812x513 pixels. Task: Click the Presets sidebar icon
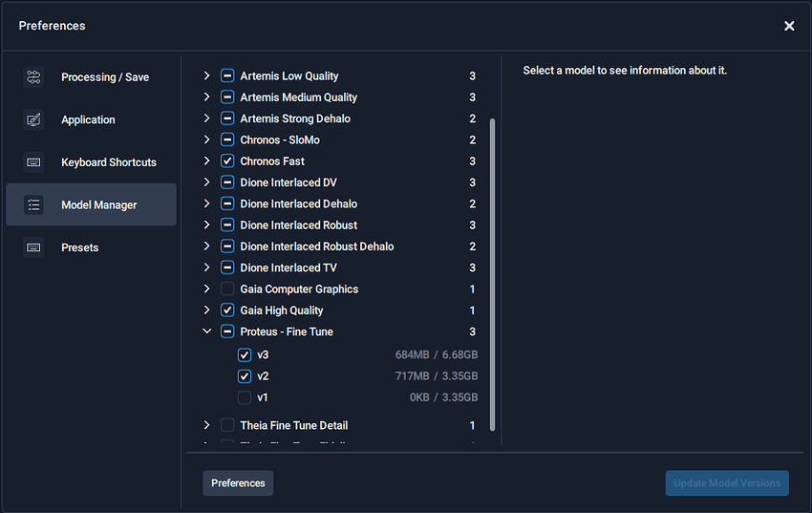tap(33, 247)
